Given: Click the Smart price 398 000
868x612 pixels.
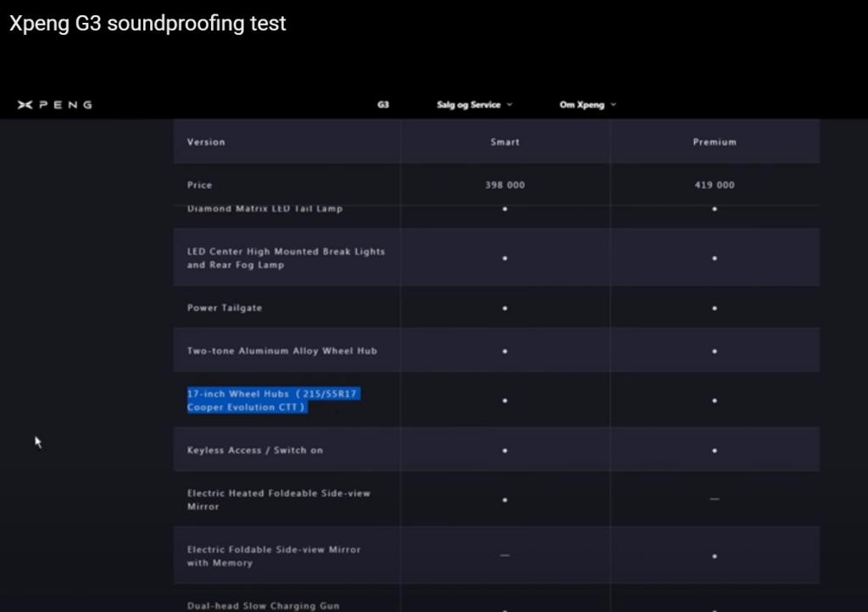Looking at the screenshot, I should pyautogui.click(x=505, y=185).
